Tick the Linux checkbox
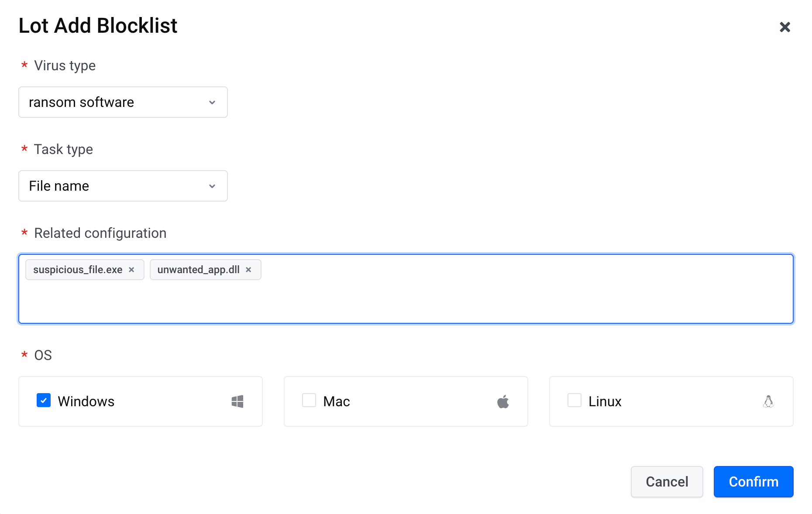 575,400
